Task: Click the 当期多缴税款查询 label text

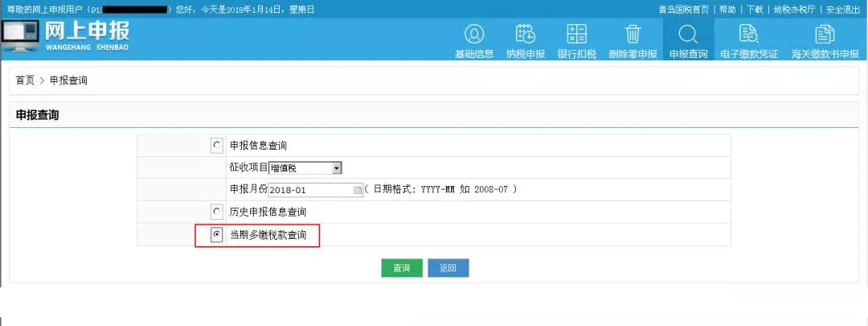Action: coord(268,235)
